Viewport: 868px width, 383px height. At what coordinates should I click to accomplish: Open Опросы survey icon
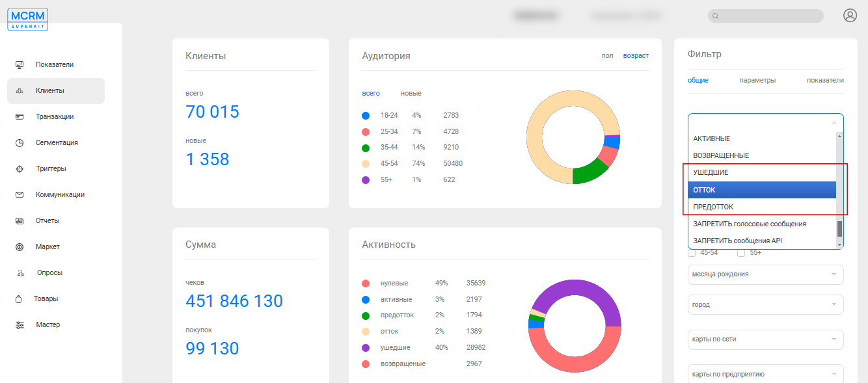(20, 273)
